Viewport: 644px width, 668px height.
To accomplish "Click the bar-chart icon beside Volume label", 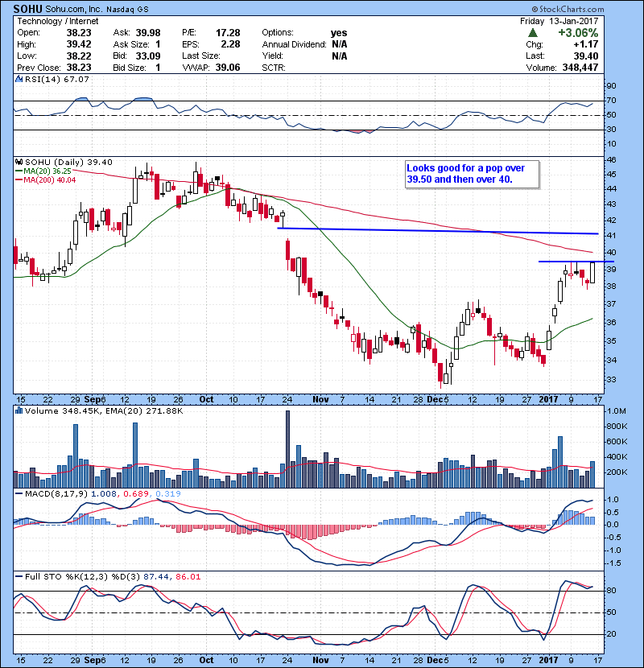I will tap(19, 410).
